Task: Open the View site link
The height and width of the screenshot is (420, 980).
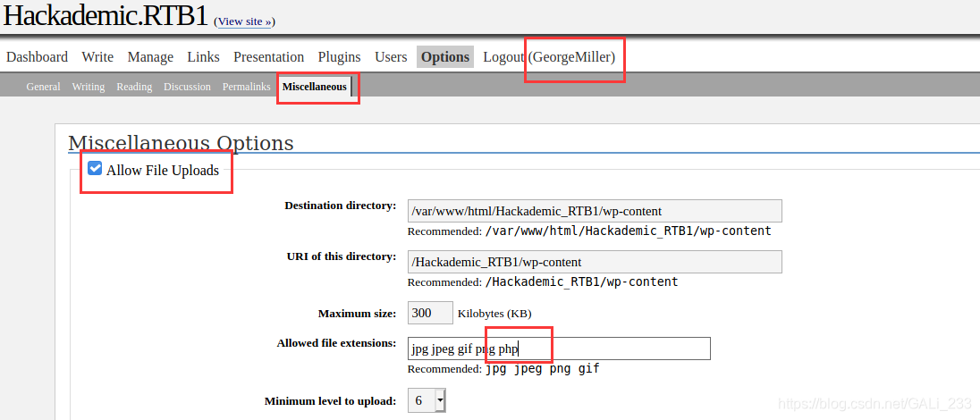Action: click(x=244, y=21)
